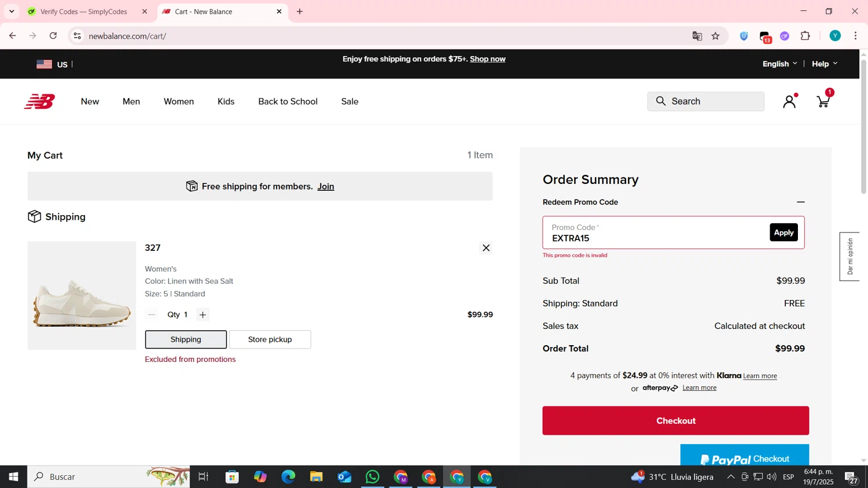868x488 pixels.
Task: Bookmark this page with star icon
Action: (x=716, y=36)
